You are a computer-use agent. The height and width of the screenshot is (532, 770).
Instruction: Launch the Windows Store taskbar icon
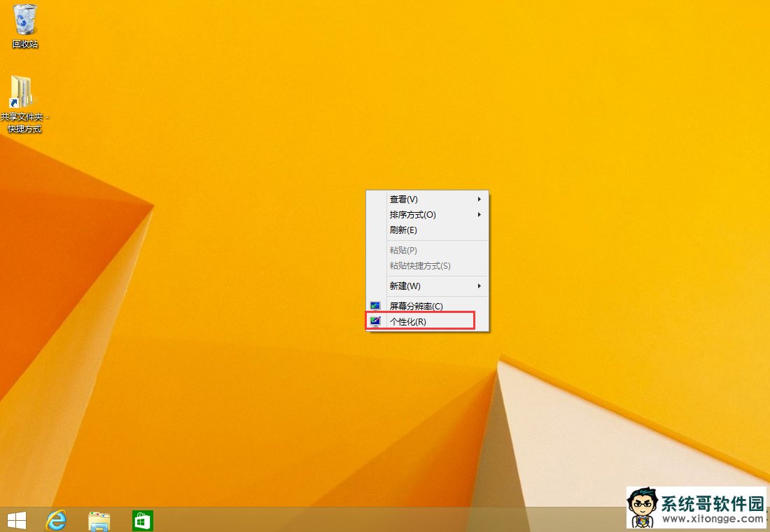[142, 520]
